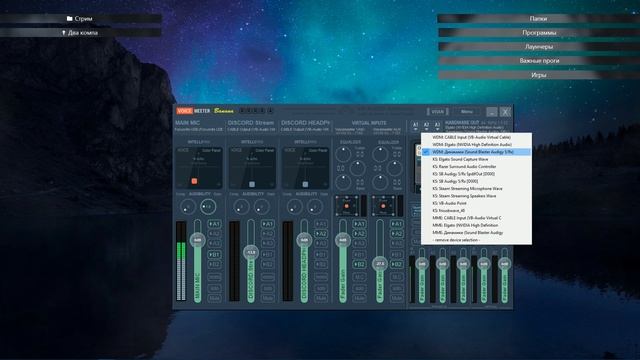Click the orange Intellipan handle on MAIN MIC
This screenshot has height=360, width=640.
[194, 181]
